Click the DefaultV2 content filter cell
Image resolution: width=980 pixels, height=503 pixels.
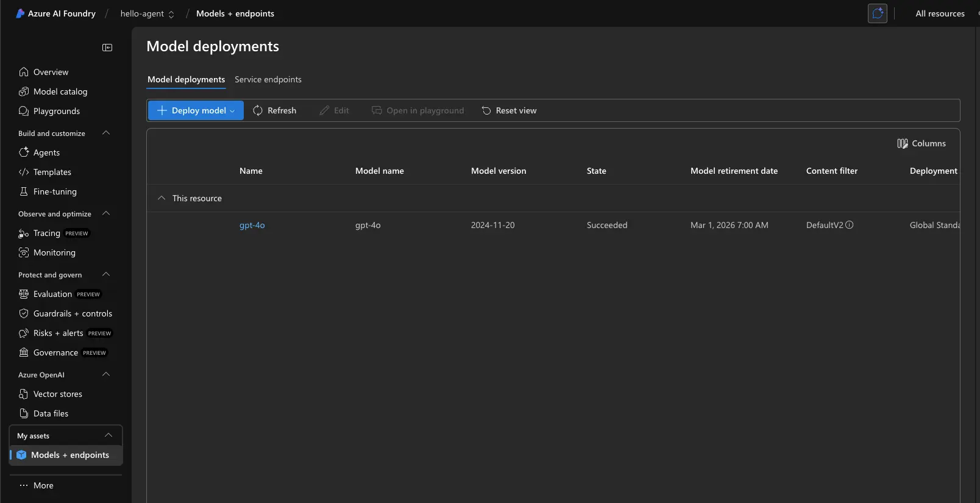tap(825, 225)
